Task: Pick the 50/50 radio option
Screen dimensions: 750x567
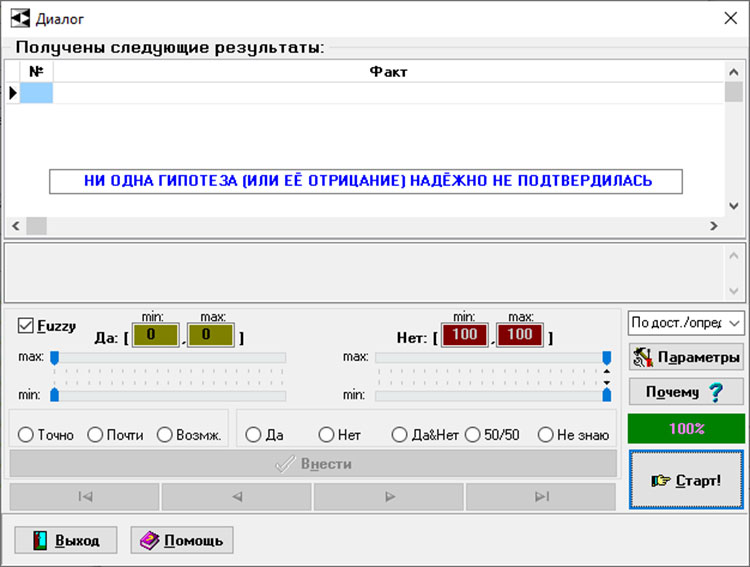Action: 473,435
